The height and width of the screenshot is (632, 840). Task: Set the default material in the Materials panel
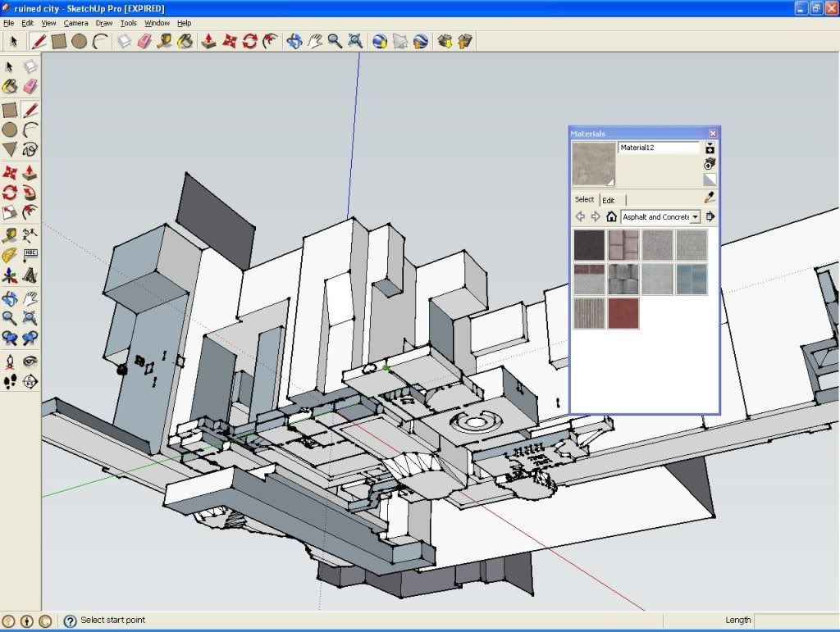click(710, 180)
